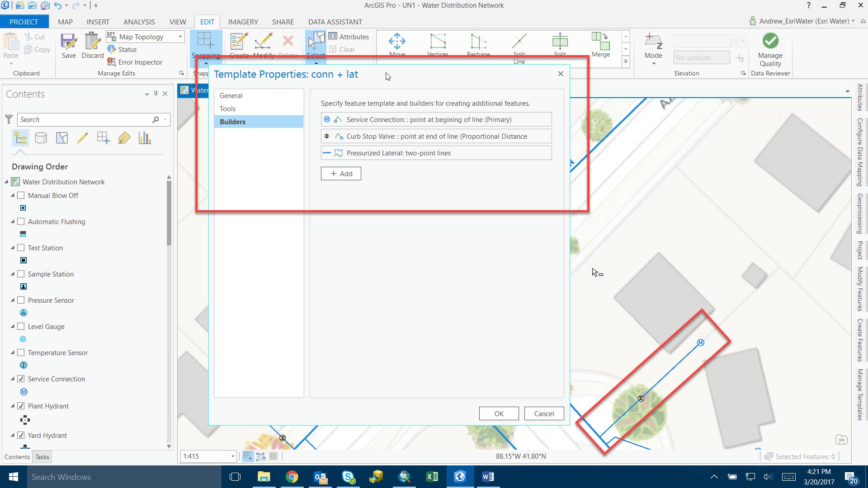Click OK in Template Properties
The width and height of the screenshot is (868, 488).
coord(499,413)
